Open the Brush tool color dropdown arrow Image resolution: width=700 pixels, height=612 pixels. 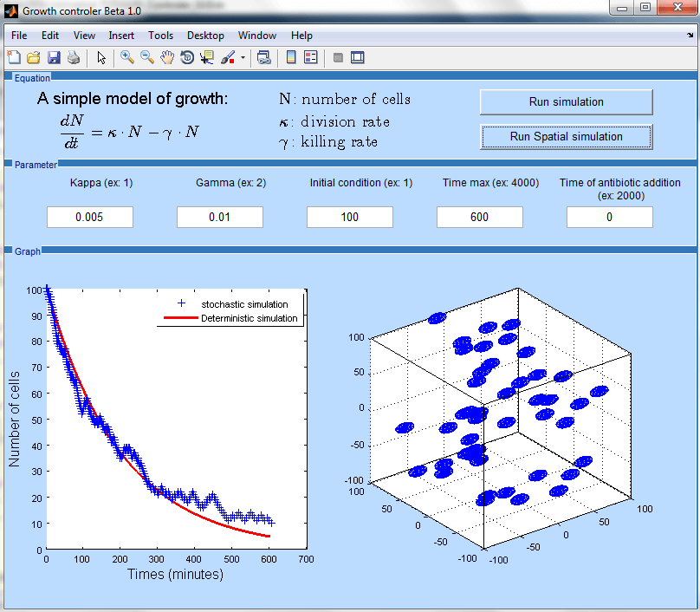243,58
